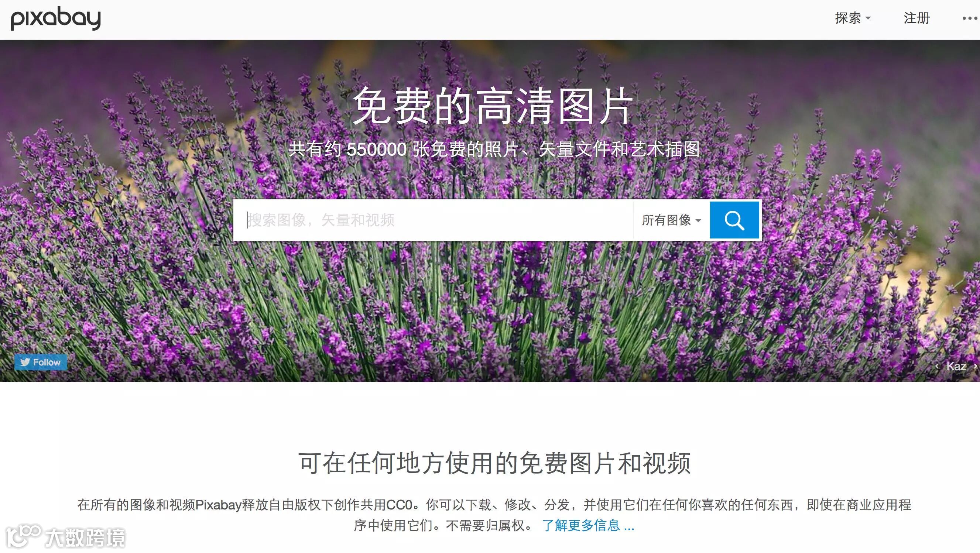Click the Pixabay logo
980x553 pixels.
click(x=55, y=18)
